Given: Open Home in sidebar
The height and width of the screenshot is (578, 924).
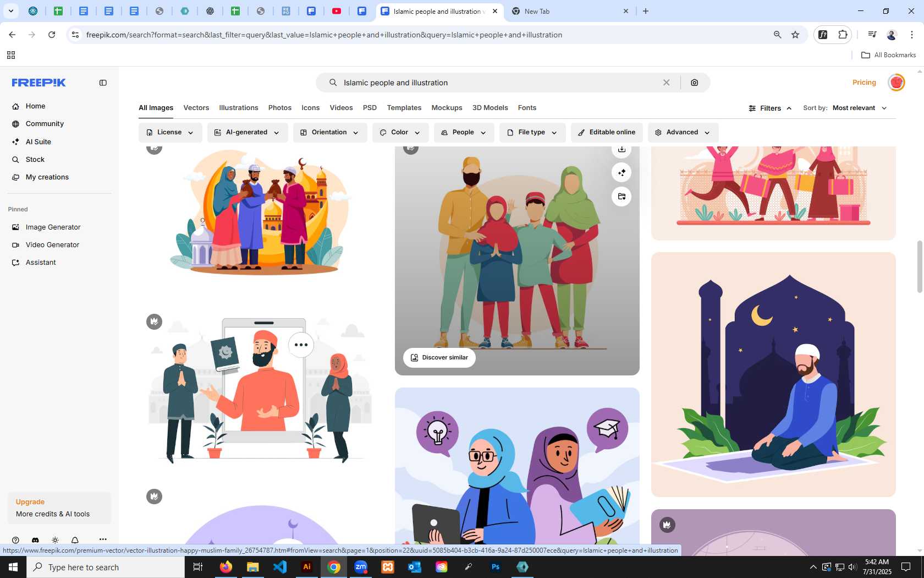Looking at the screenshot, I should click(x=35, y=106).
